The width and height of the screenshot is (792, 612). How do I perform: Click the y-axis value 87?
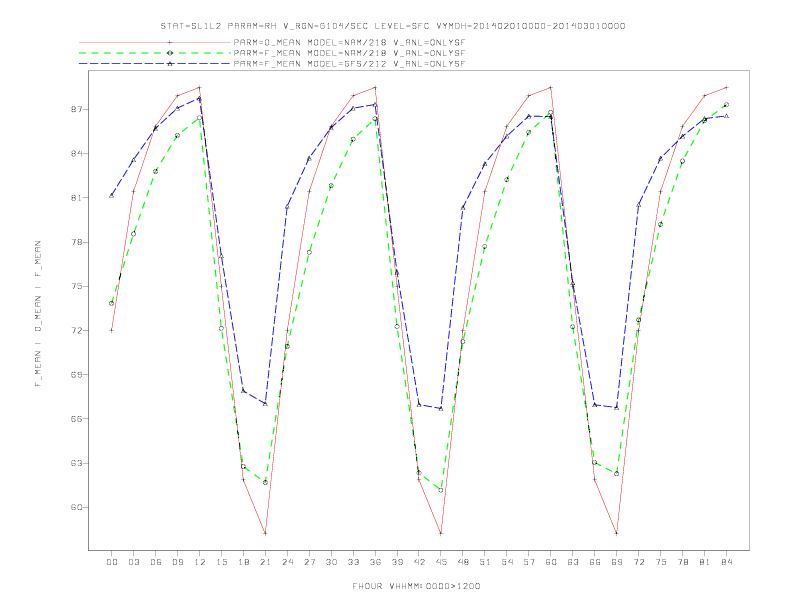point(76,109)
